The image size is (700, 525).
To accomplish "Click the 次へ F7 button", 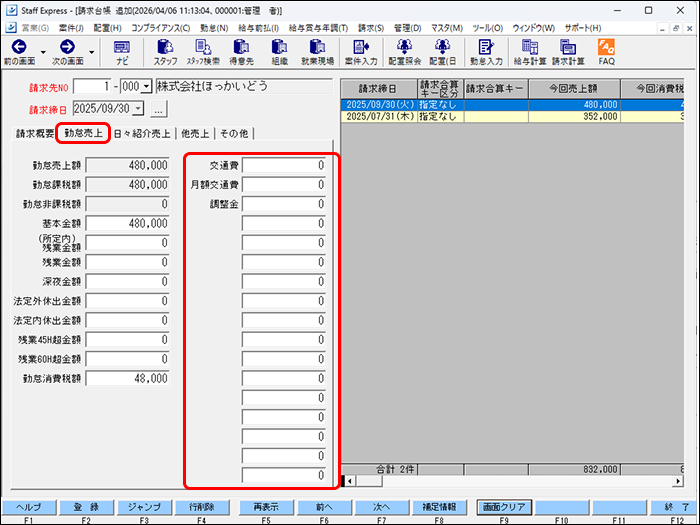I will pyautogui.click(x=382, y=507).
